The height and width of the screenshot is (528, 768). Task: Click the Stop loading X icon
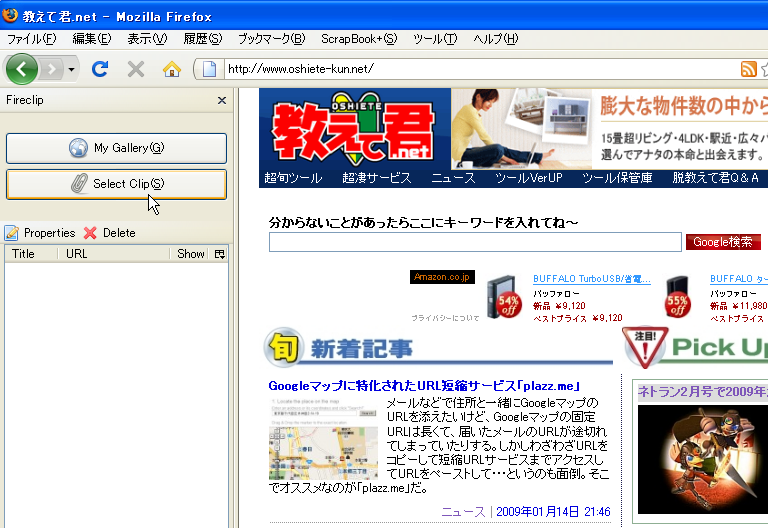[x=136, y=69]
